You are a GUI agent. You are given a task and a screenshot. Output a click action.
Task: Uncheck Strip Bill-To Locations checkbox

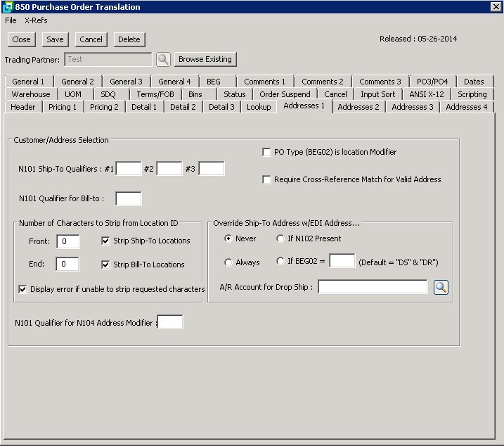pos(106,265)
